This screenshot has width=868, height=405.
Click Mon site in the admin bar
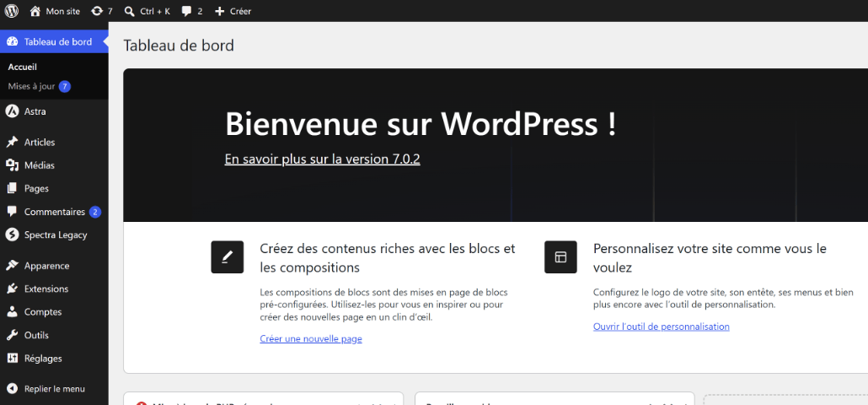pos(62,11)
